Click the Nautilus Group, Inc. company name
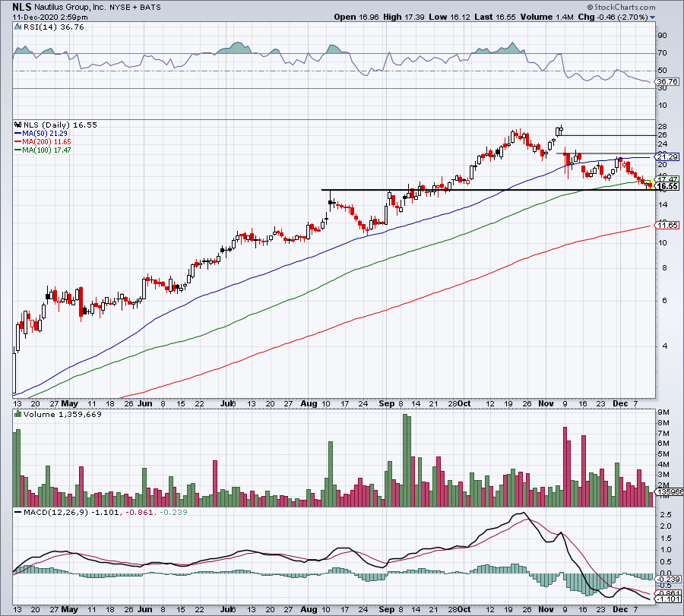 (70, 8)
